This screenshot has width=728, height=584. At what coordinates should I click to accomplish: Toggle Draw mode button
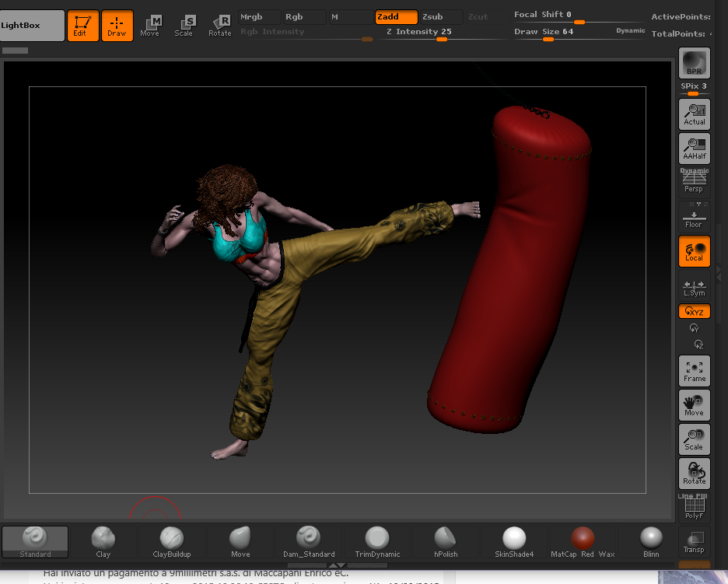coord(117,26)
